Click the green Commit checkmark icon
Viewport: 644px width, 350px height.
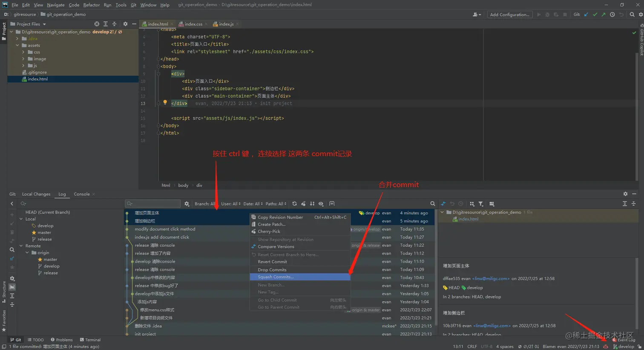point(595,14)
